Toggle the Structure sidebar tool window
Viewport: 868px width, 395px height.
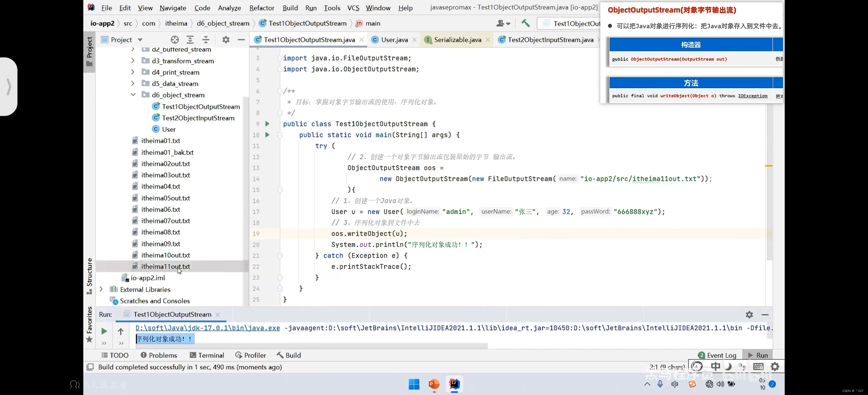89,276
